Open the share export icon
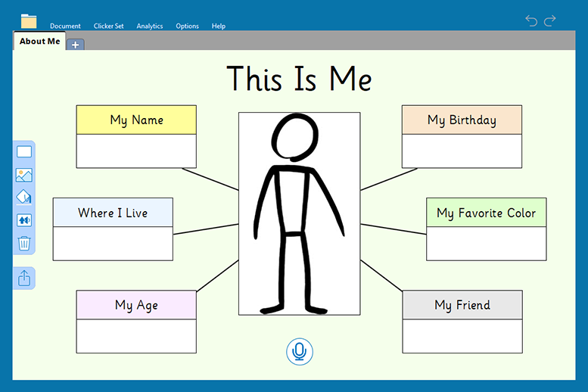Screen dimensions: 588x392 point(24,278)
